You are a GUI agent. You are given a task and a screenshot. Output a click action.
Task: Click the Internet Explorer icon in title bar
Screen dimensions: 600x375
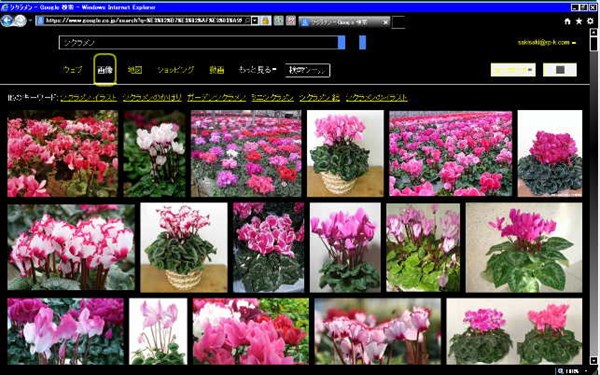(x=5, y=7)
